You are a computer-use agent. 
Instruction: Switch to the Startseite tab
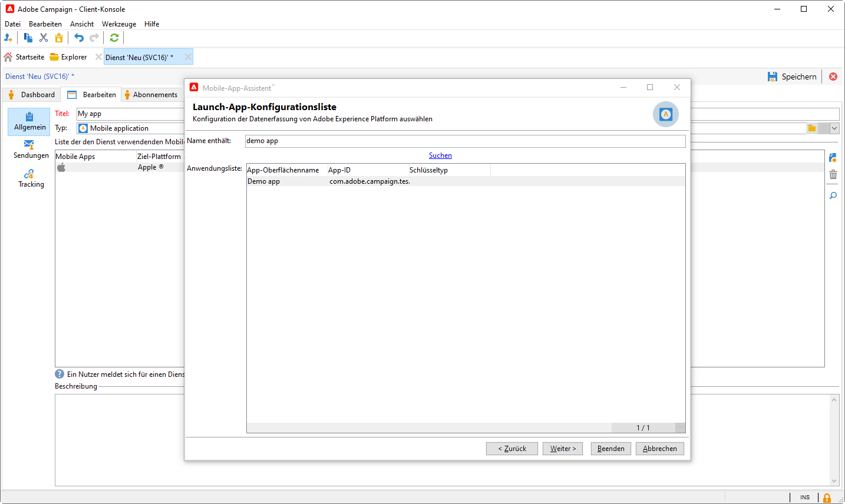click(x=24, y=57)
